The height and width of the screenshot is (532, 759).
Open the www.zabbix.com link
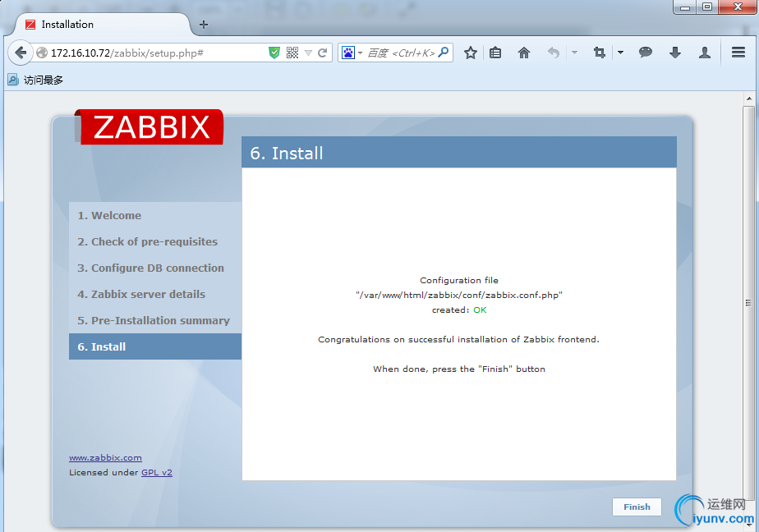pyautogui.click(x=105, y=457)
